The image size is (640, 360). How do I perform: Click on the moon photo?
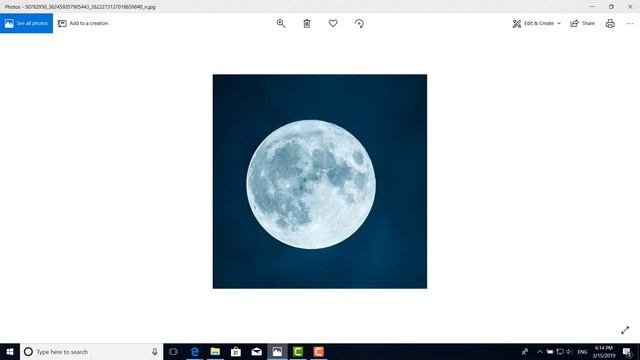[x=320, y=181]
